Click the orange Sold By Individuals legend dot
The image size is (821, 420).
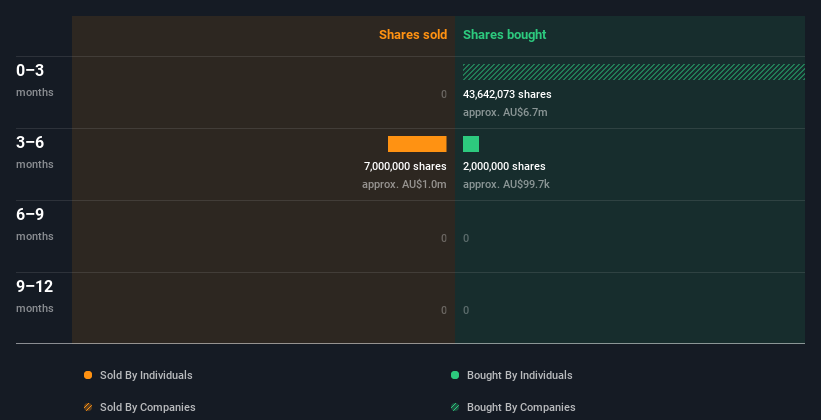pyautogui.click(x=88, y=375)
